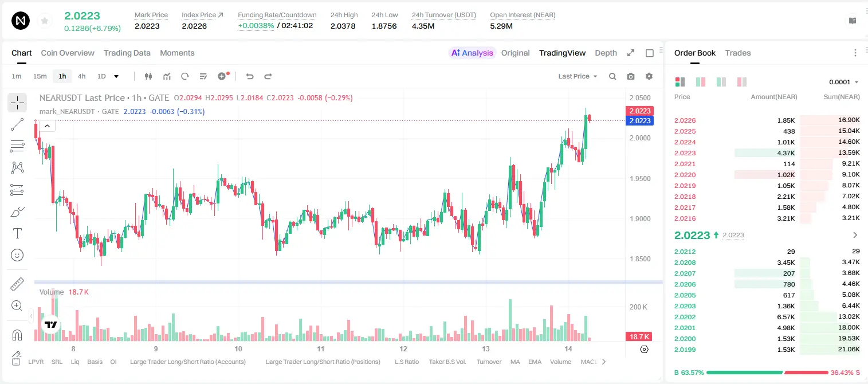Show only sell orders in order book
This screenshot has height=384, width=868.
click(741, 82)
